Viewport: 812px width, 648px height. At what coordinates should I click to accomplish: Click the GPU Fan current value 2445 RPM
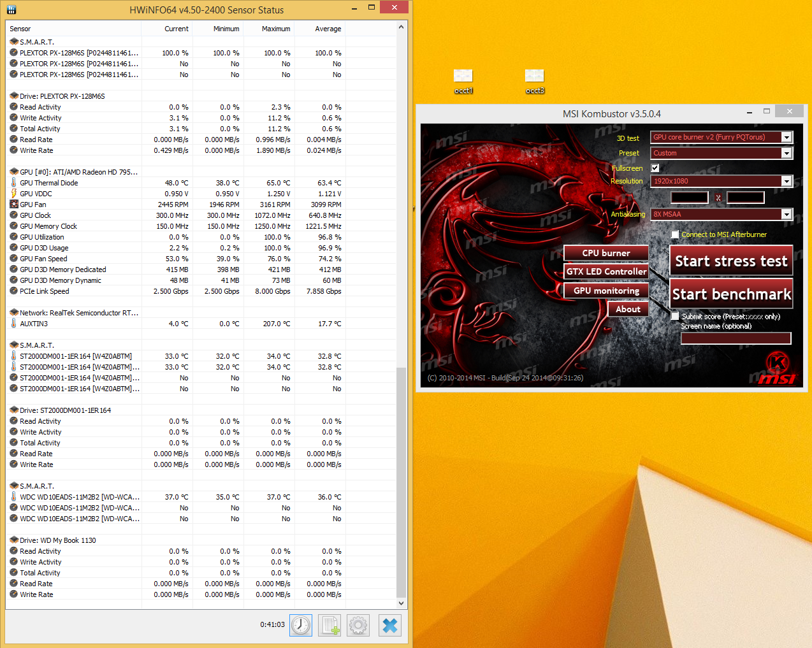tap(173, 205)
